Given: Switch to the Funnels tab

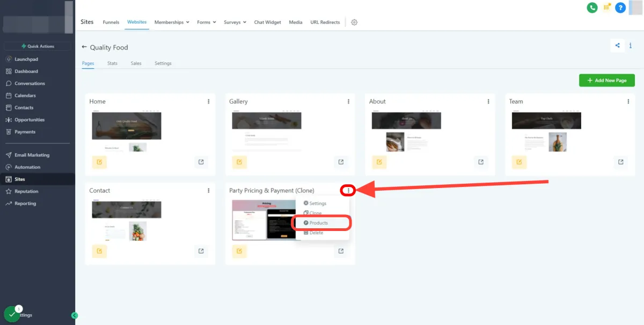Looking at the screenshot, I should tap(111, 22).
